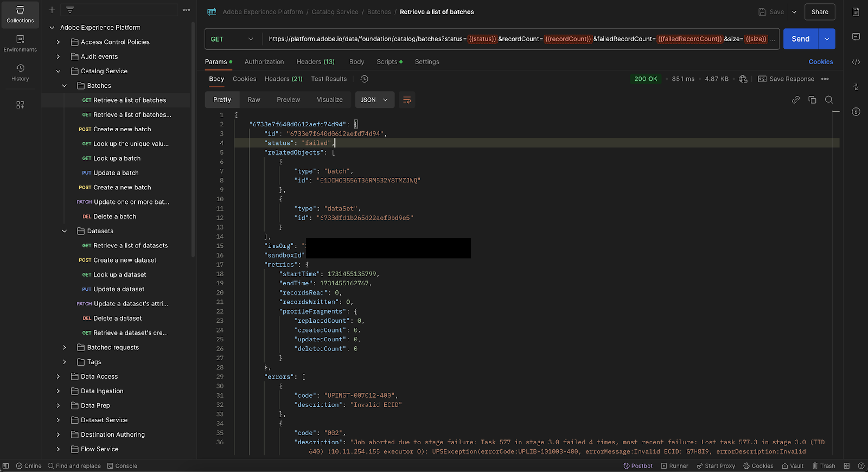The width and height of the screenshot is (868, 472).
Task: Click Catalog Service in the breadcrumb
Action: pos(335,12)
